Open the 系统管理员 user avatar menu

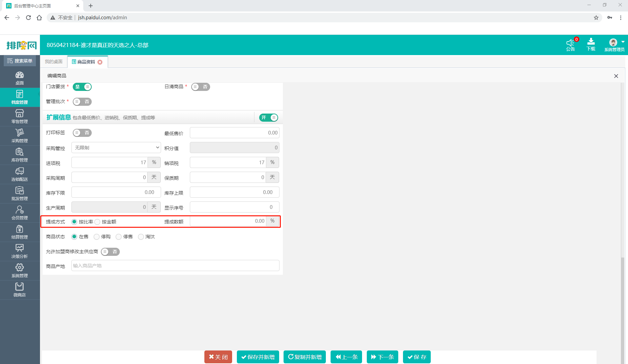pyautogui.click(x=614, y=45)
